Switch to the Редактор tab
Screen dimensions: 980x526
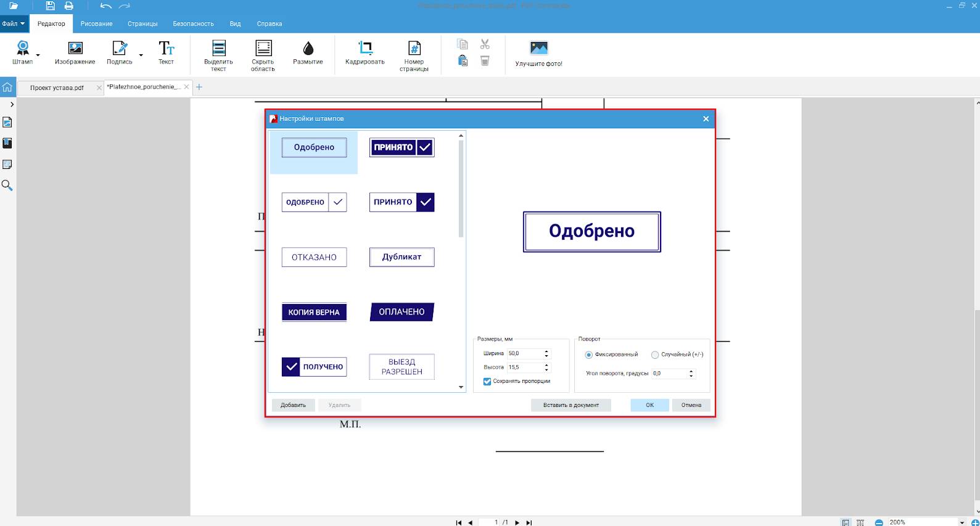tap(51, 23)
